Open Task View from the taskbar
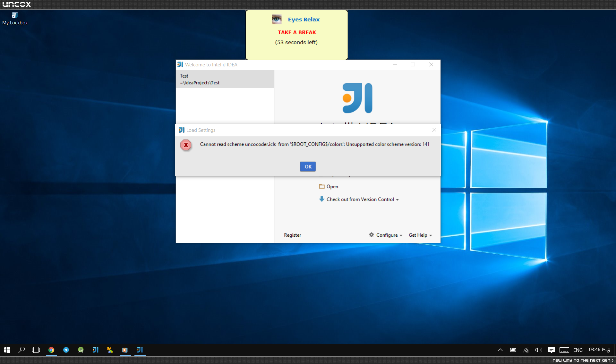 [x=36, y=350]
